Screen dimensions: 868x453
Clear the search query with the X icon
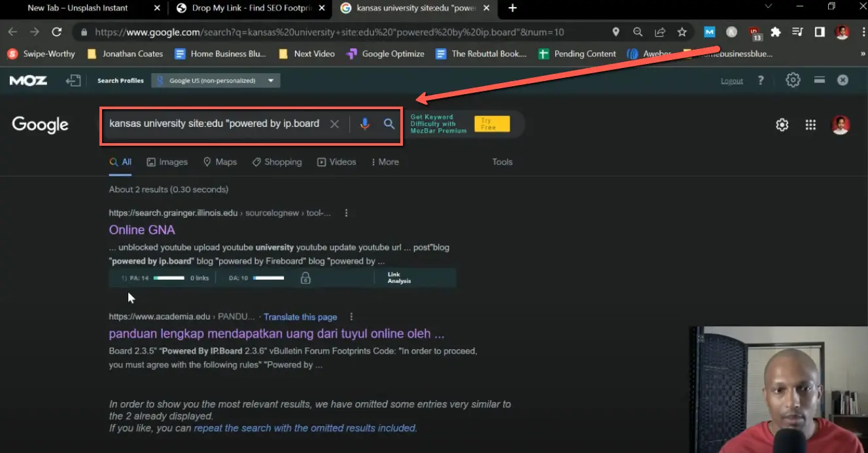[x=334, y=124]
